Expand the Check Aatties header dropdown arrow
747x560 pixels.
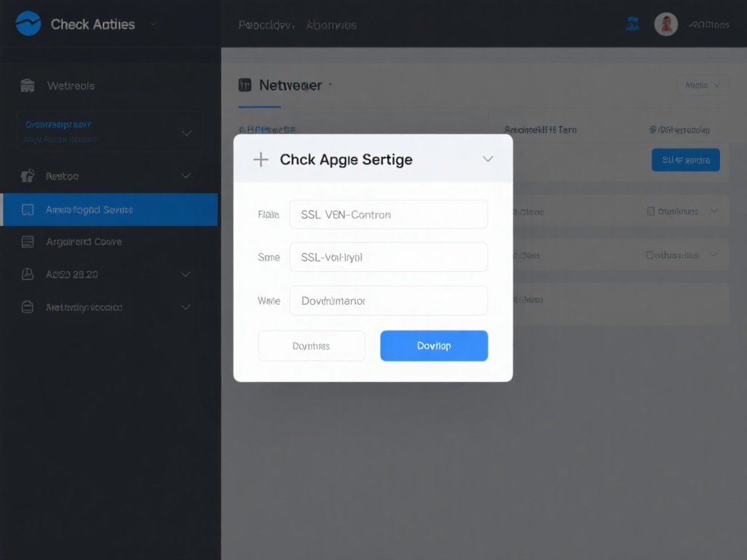pyautogui.click(x=154, y=24)
